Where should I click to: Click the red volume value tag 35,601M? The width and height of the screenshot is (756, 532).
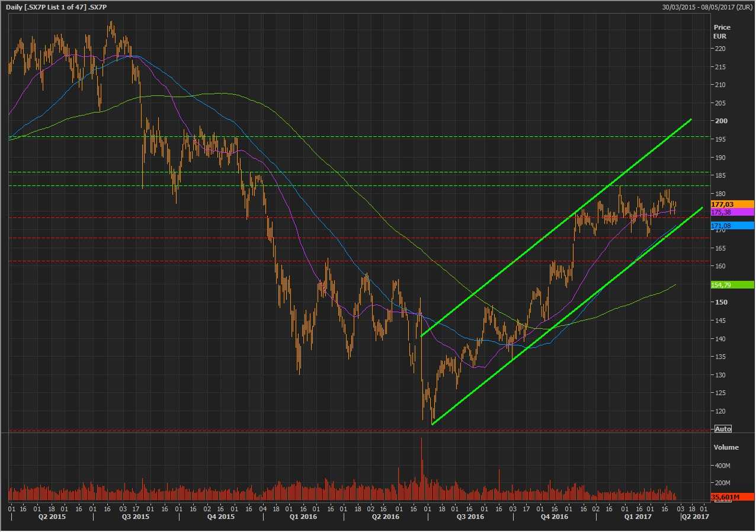tap(732, 497)
